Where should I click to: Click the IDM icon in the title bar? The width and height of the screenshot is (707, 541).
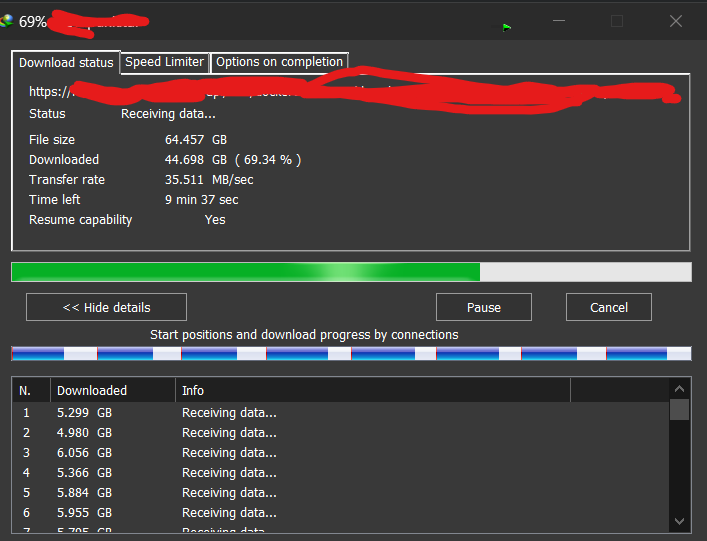tap(6, 21)
